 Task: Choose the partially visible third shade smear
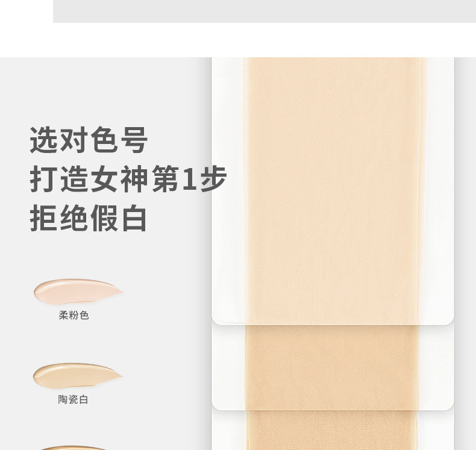pyautogui.click(x=73, y=448)
